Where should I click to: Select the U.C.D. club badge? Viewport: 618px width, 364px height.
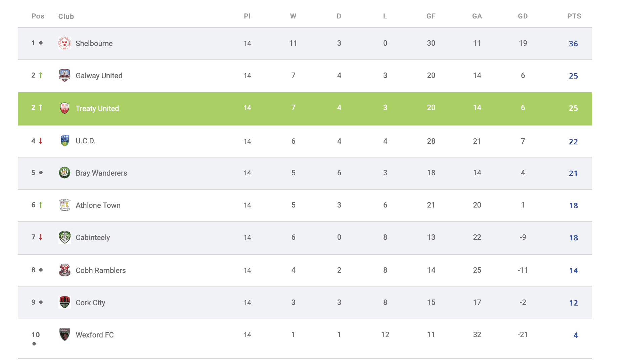click(x=64, y=141)
